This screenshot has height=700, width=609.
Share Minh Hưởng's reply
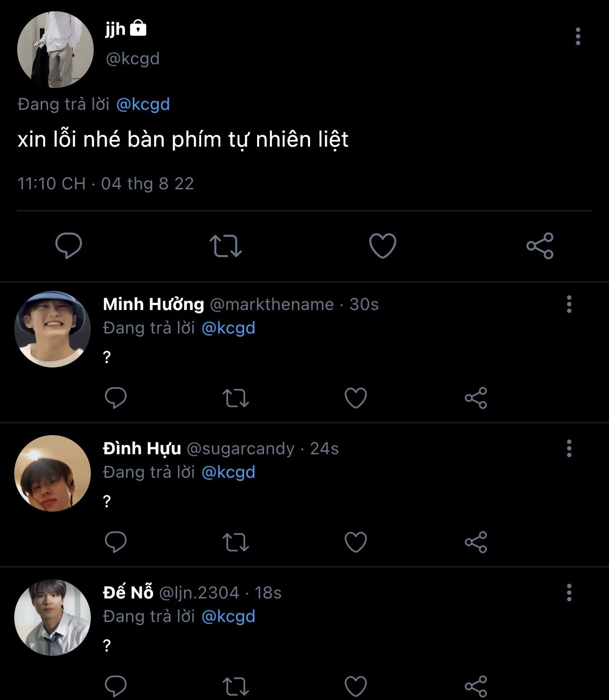pyautogui.click(x=476, y=398)
